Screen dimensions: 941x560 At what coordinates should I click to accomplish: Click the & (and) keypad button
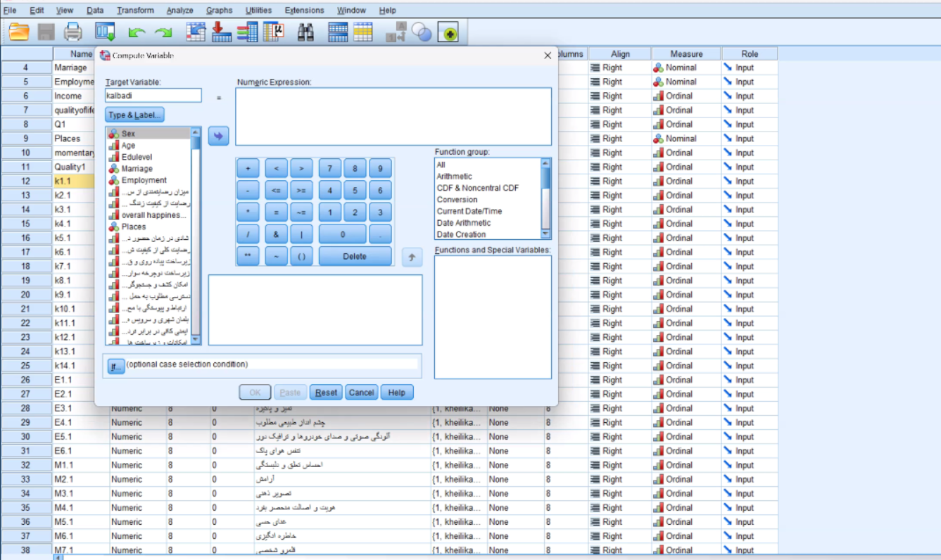coord(276,234)
